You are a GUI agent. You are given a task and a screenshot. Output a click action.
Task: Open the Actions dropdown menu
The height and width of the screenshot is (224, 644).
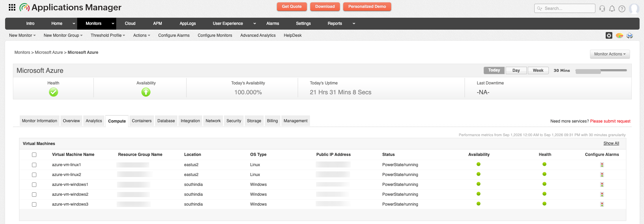click(x=142, y=35)
